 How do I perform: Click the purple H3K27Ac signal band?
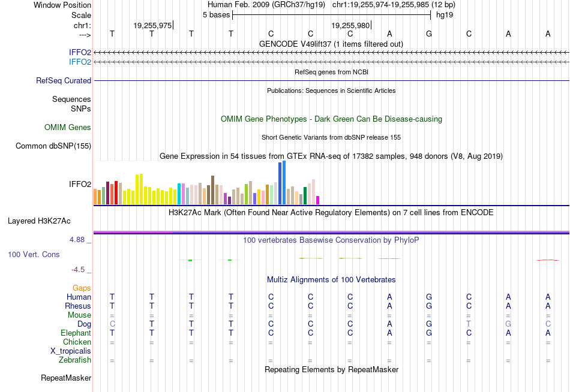coord(331,232)
